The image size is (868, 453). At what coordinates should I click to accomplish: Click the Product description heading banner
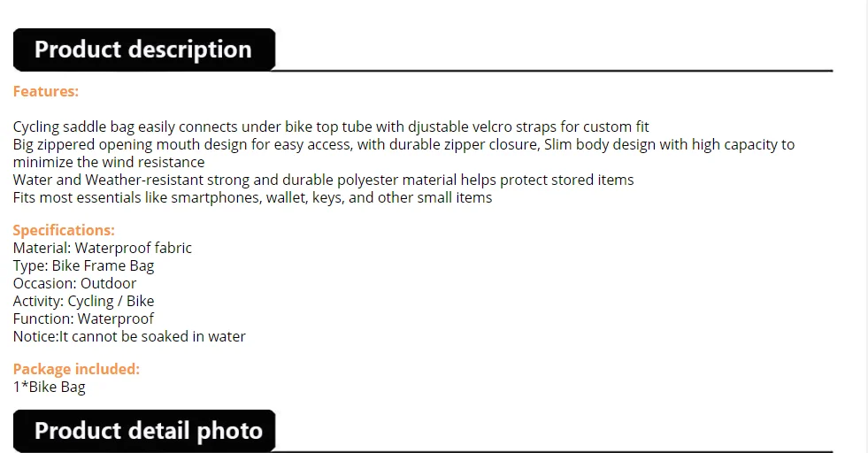[143, 50]
